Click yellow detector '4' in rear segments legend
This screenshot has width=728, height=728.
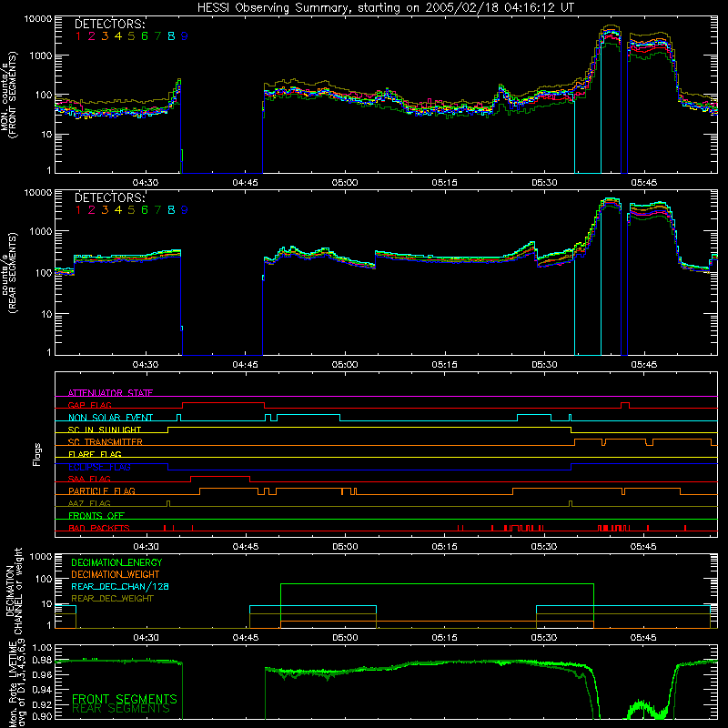tap(118, 210)
